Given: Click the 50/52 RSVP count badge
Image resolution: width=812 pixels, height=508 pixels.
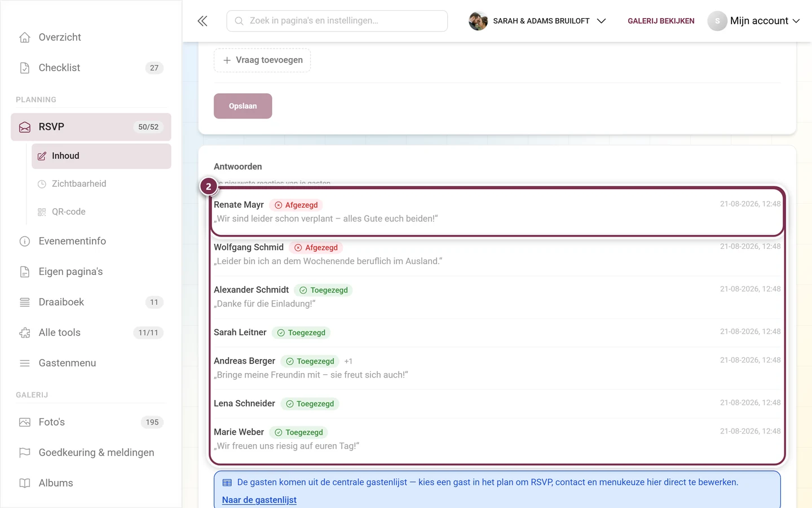Looking at the screenshot, I should [148, 127].
